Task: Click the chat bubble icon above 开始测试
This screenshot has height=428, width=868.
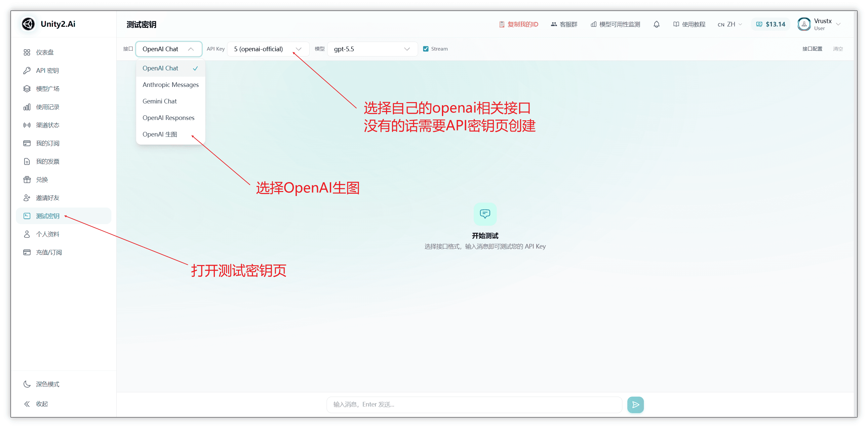Action: click(485, 214)
